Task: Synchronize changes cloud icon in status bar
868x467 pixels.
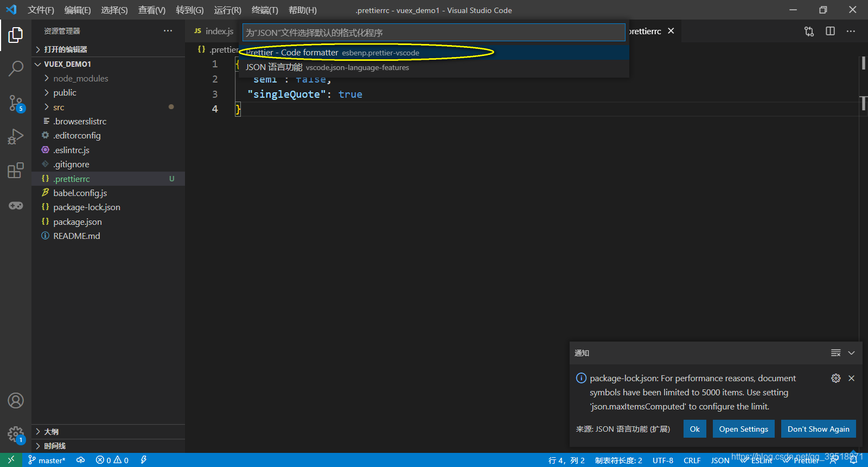Action: [x=80, y=460]
